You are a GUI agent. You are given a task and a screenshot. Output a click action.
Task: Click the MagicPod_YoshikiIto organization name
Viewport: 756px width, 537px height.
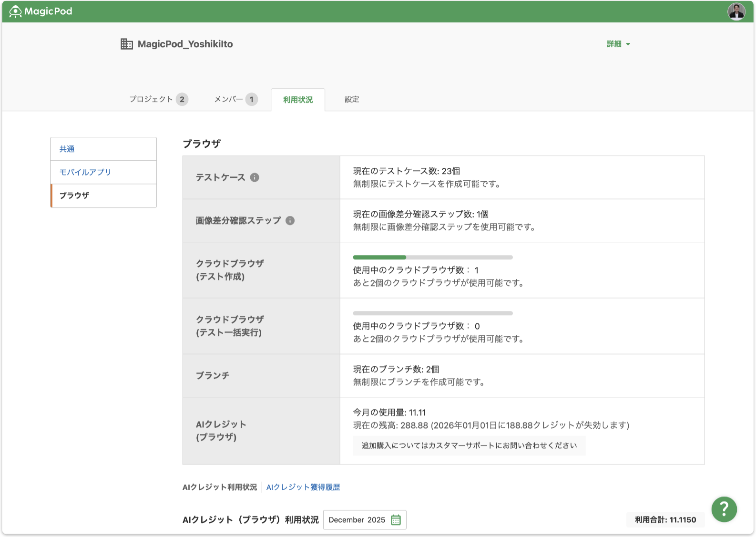[x=185, y=44]
